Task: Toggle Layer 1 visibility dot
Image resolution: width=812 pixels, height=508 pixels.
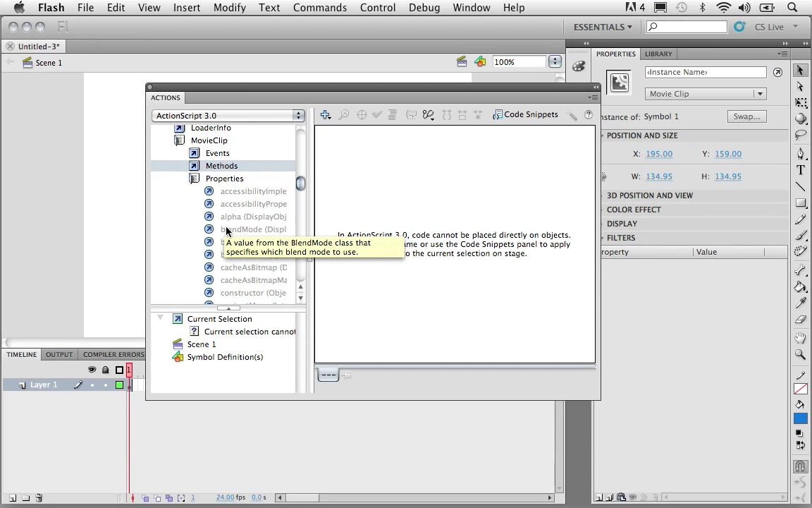Action: [92, 385]
